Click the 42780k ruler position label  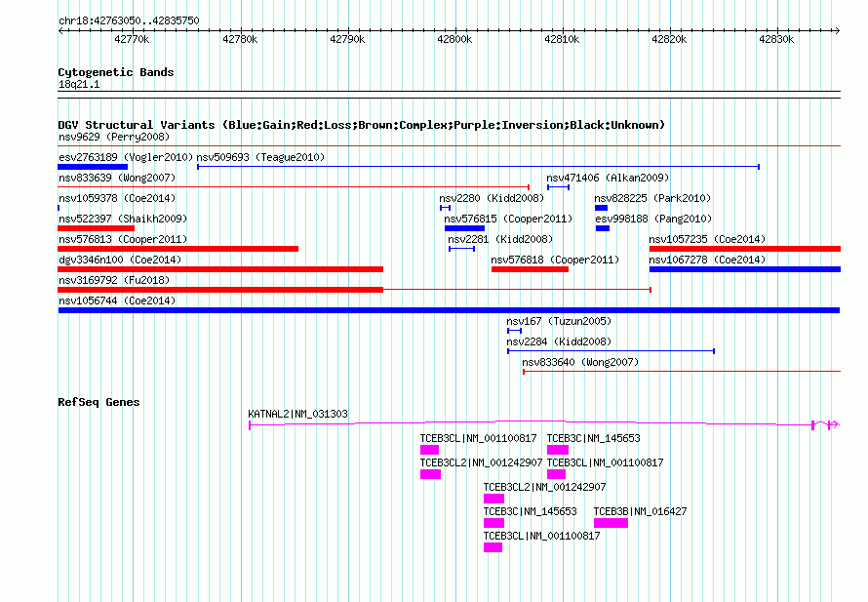240,39
